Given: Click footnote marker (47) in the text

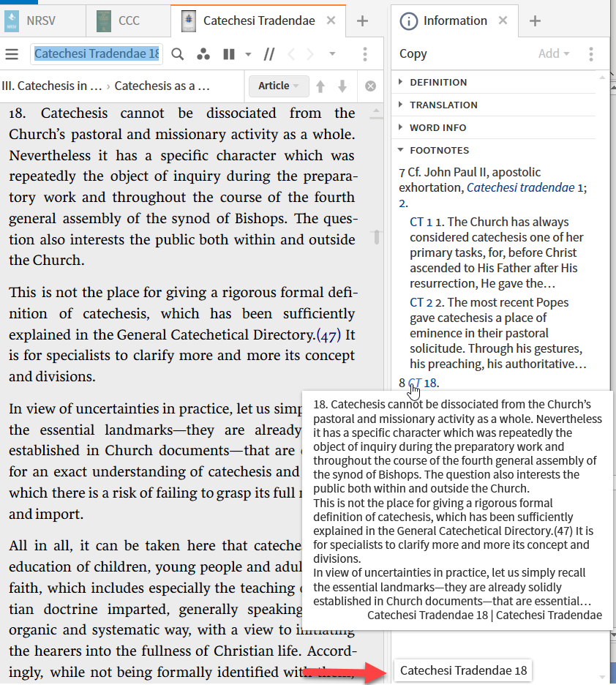Looking at the screenshot, I should click(328, 335).
